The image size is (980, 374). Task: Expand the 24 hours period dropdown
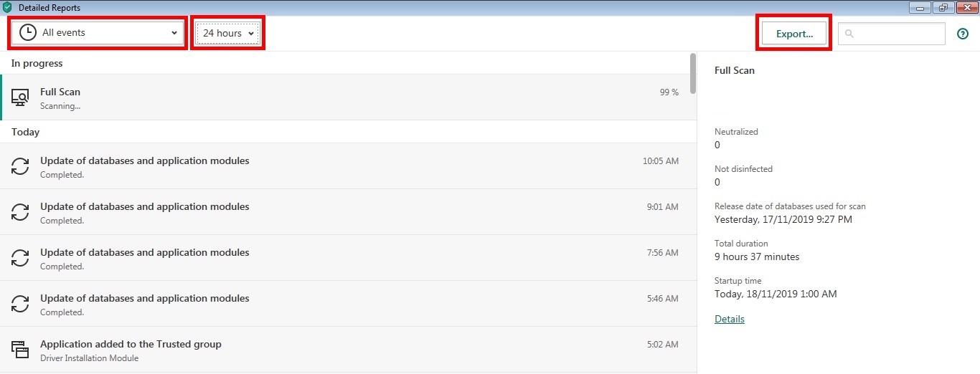[228, 33]
